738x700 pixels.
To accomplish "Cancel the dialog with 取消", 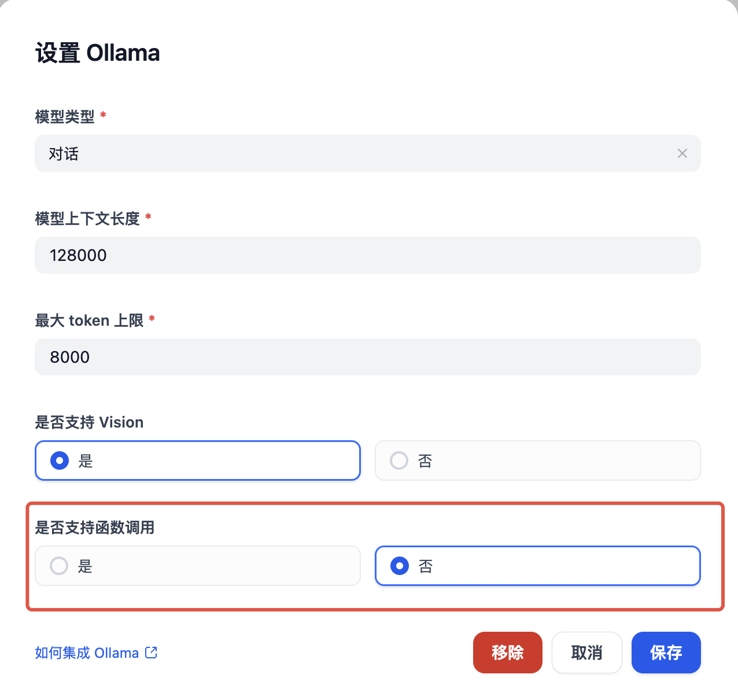I will pos(586,653).
